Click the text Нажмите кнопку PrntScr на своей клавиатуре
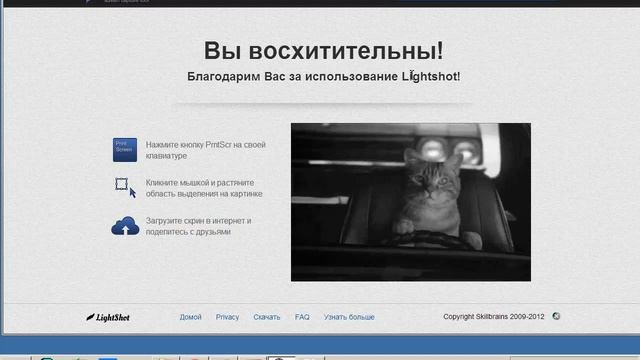Viewport: 640px width, 360px height. pyautogui.click(x=206, y=150)
